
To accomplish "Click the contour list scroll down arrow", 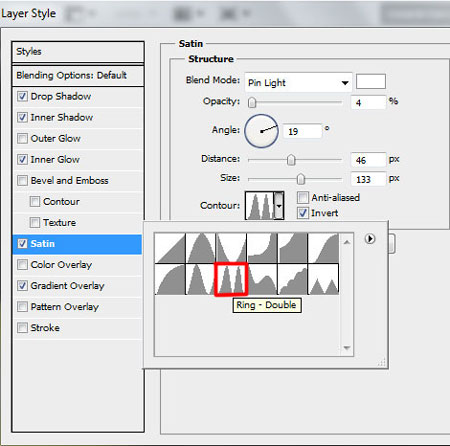I will 347,348.
